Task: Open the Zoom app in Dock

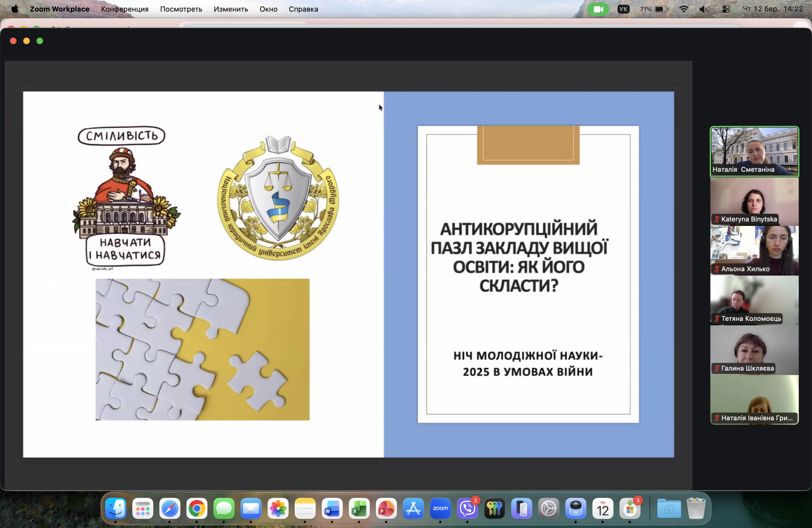Action: (x=440, y=508)
